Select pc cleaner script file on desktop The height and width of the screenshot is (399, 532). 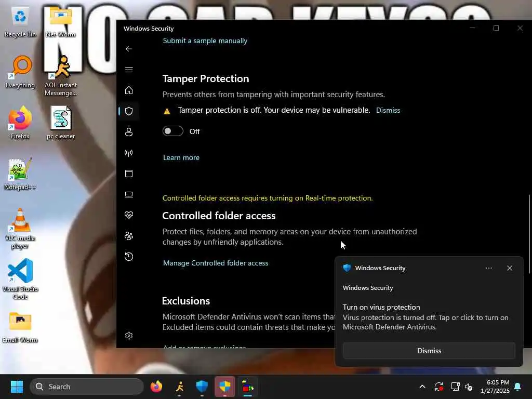coord(60,123)
